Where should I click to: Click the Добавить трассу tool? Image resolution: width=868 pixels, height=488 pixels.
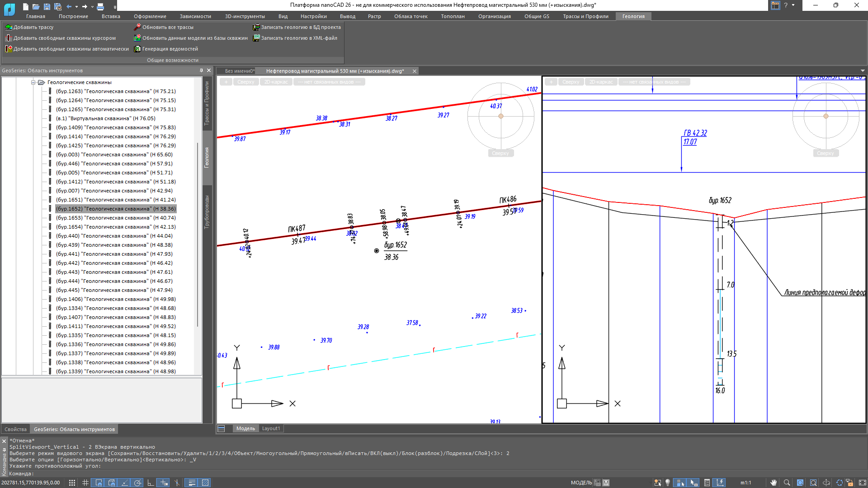pyautogui.click(x=29, y=27)
